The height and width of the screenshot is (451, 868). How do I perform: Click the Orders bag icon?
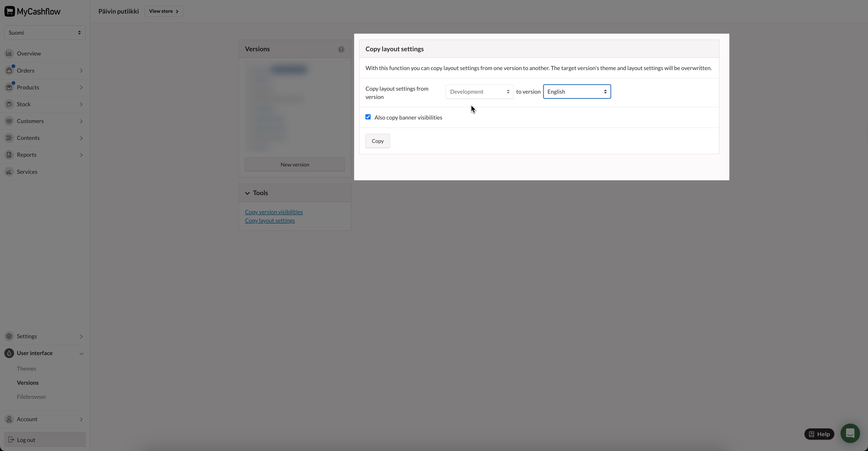pos(9,70)
